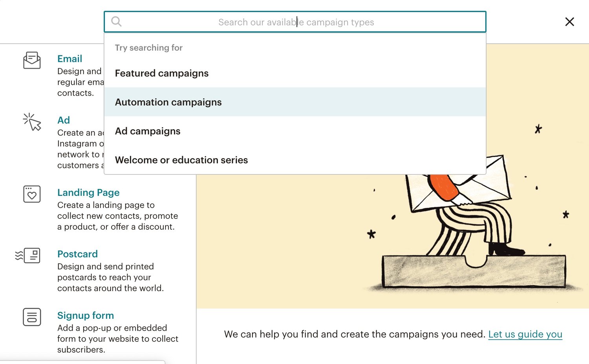
Task: Select Ad campaigns suggestion
Action: tap(148, 131)
